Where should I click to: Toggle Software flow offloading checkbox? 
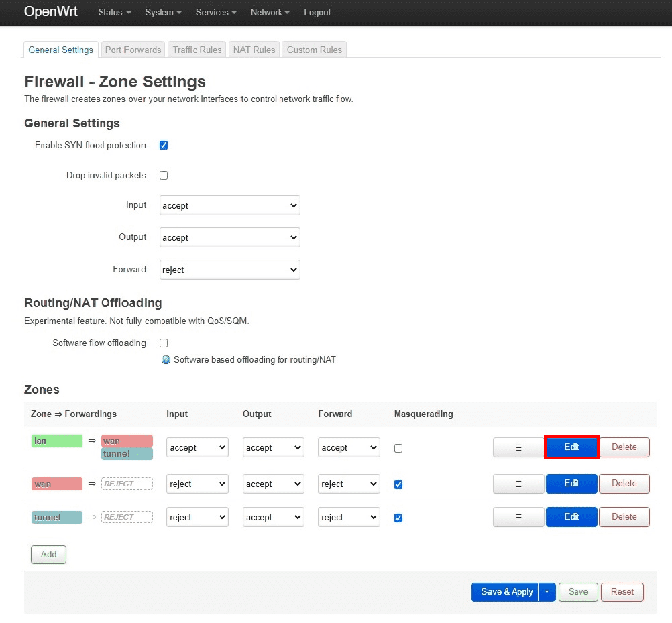164,343
